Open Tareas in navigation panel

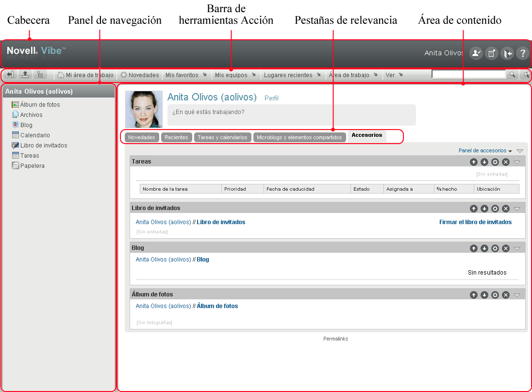(25, 156)
